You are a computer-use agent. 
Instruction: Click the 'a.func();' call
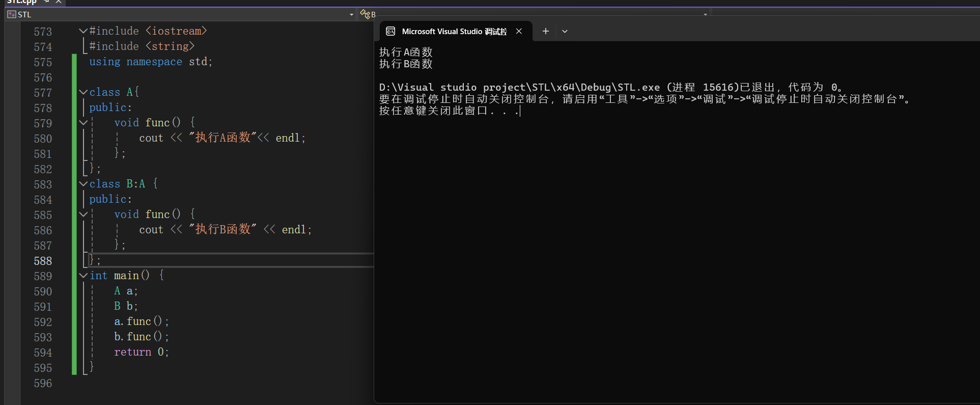pyautogui.click(x=142, y=321)
